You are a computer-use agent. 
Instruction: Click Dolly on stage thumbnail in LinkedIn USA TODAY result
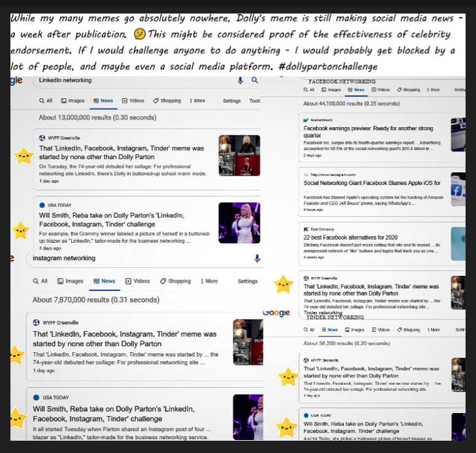pyautogui.click(x=239, y=223)
